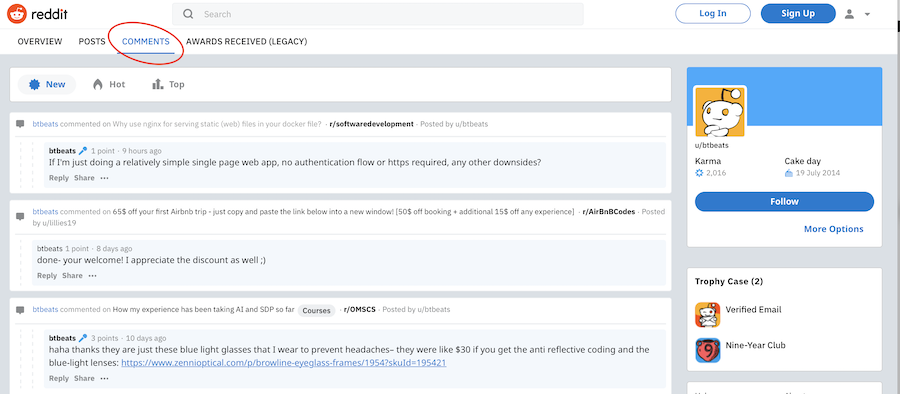Click the btbeats profile avatar image

720,112
